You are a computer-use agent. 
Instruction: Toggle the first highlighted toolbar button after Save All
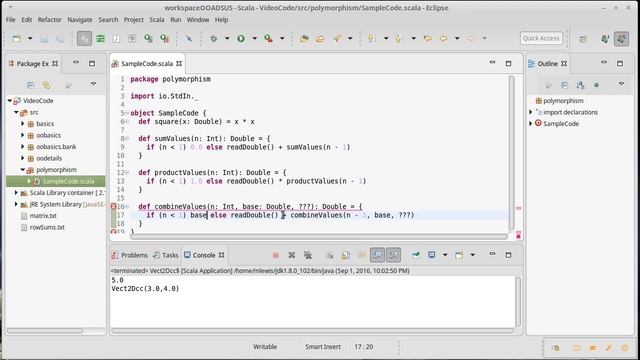click(84, 38)
